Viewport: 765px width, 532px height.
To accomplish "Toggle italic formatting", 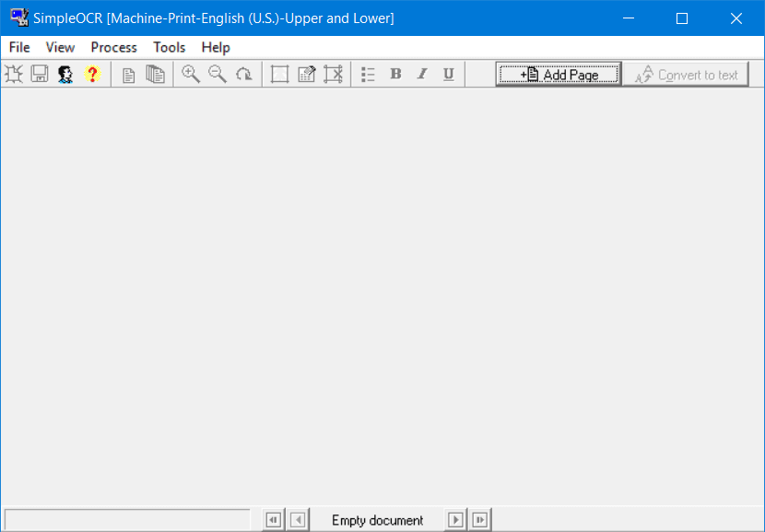I will [x=422, y=74].
